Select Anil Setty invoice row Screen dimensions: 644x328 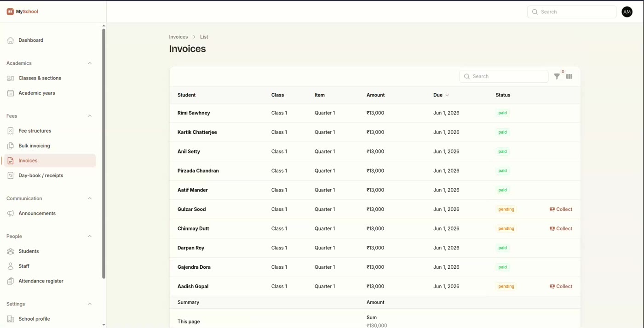coord(375,152)
